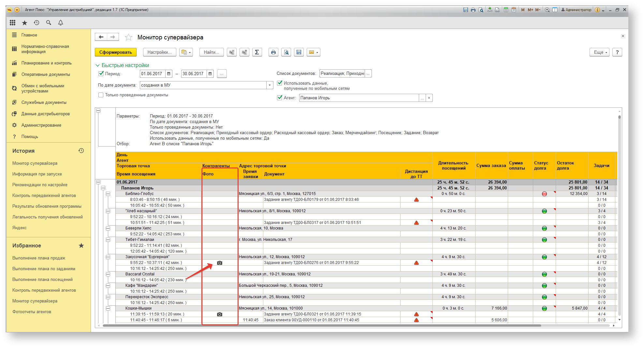Image resolution: width=644 pixels, height=348 pixels.
Task: Click green debt status indicator for Хлеб насущный
Action: pos(544,211)
